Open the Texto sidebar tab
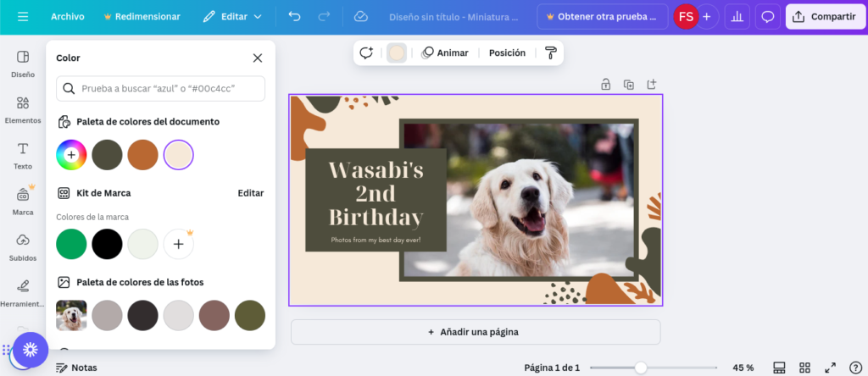Image resolution: width=868 pixels, height=376 pixels. click(x=23, y=155)
